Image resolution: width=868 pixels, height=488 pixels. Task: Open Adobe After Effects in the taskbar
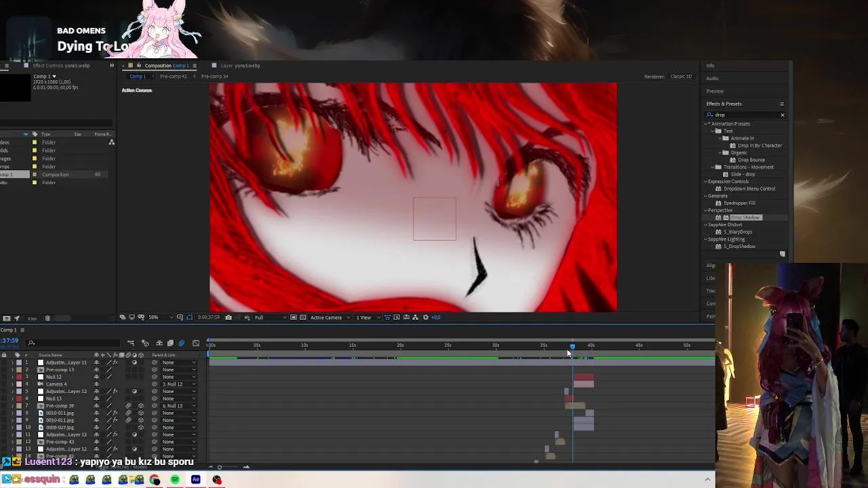pyautogui.click(x=196, y=480)
